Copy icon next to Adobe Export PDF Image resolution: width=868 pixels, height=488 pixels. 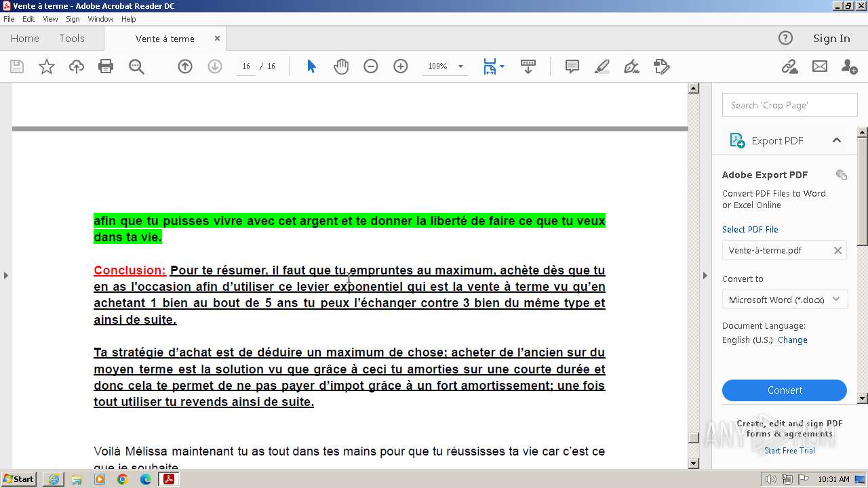tap(842, 175)
